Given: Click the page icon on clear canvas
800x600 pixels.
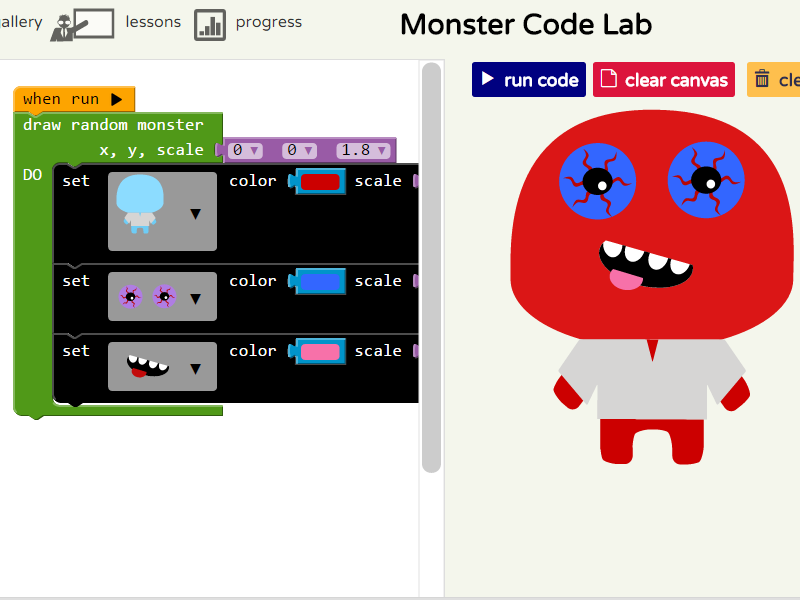Looking at the screenshot, I should click(609, 79).
